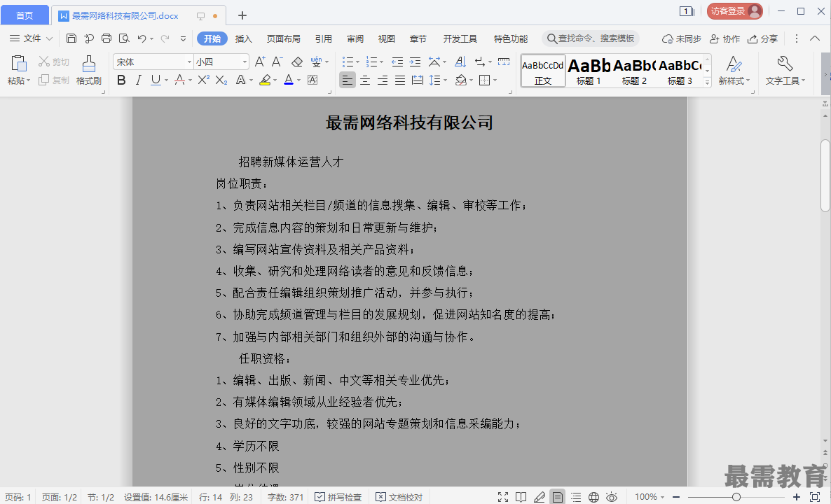Switch to web layout globe view
The image size is (831, 504).
point(593,497)
